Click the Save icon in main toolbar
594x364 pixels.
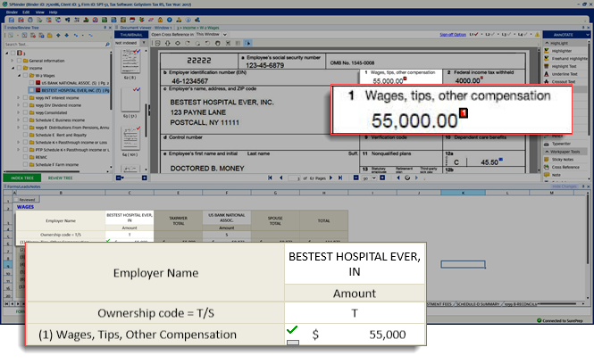[12, 20]
